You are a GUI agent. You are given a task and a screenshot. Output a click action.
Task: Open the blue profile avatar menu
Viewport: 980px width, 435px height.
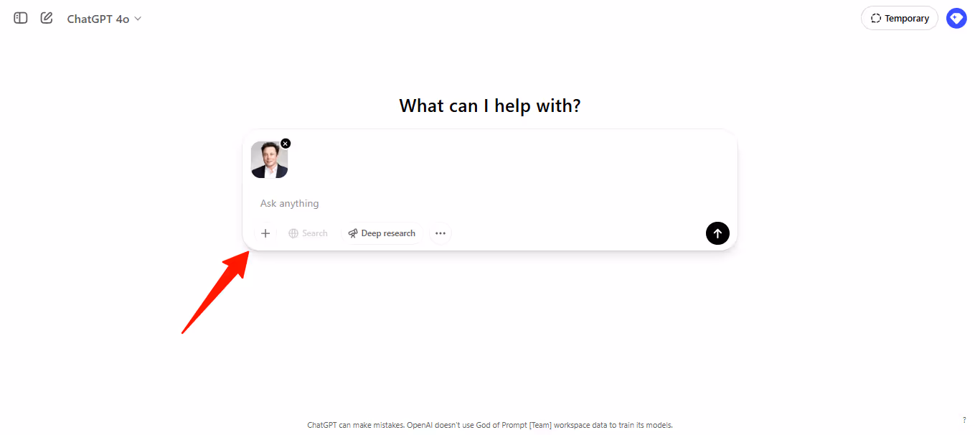pyautogui.click(x=956, y=19)
